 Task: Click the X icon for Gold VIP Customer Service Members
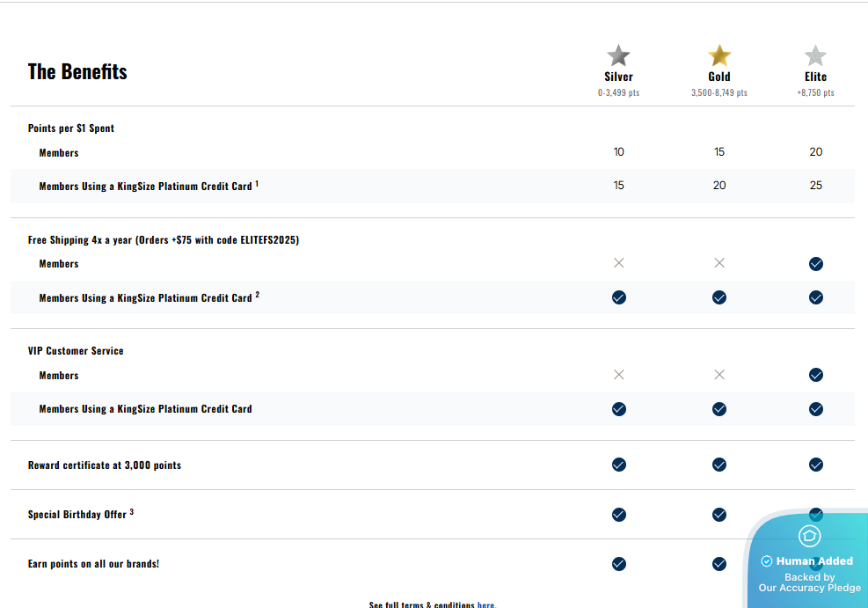[719, 375]
